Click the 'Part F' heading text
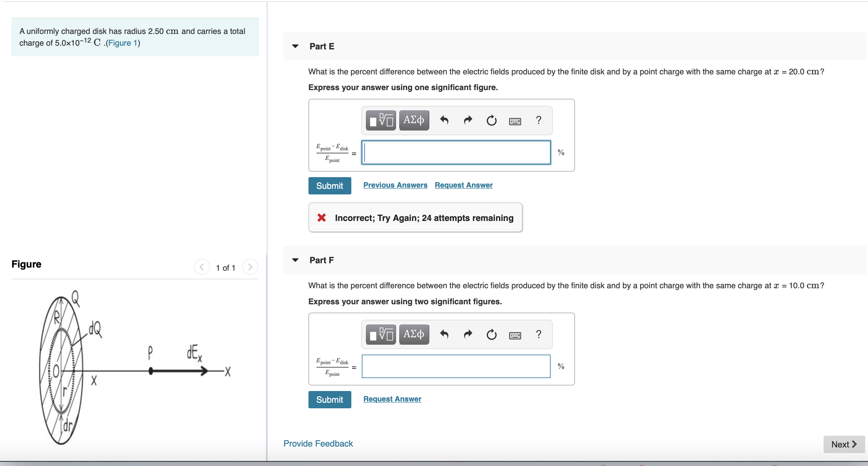868x466 pixels. [321, 260]
